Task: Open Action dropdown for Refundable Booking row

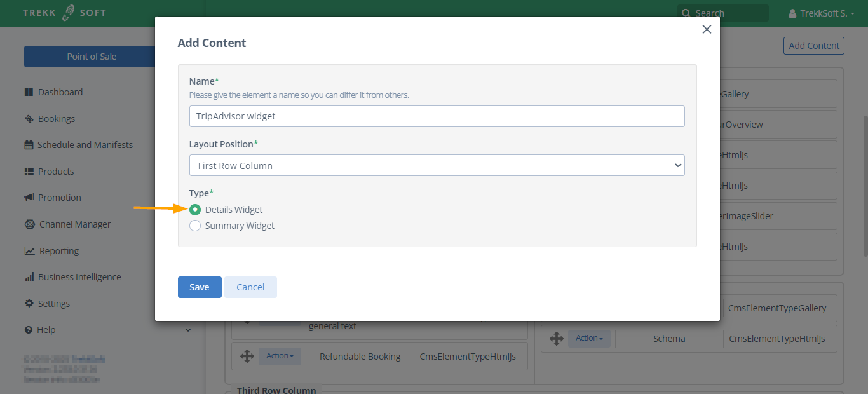Action: coord(280,356)
